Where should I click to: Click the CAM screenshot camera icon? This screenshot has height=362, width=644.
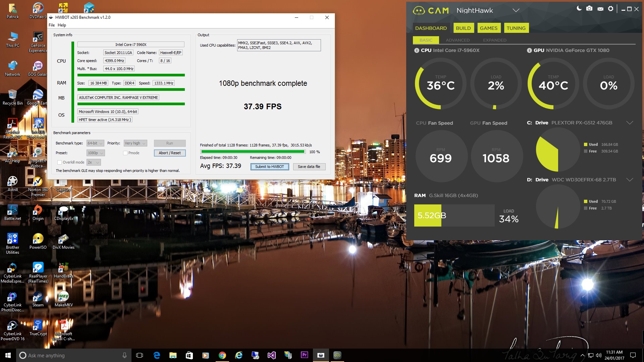pos(589,8)
